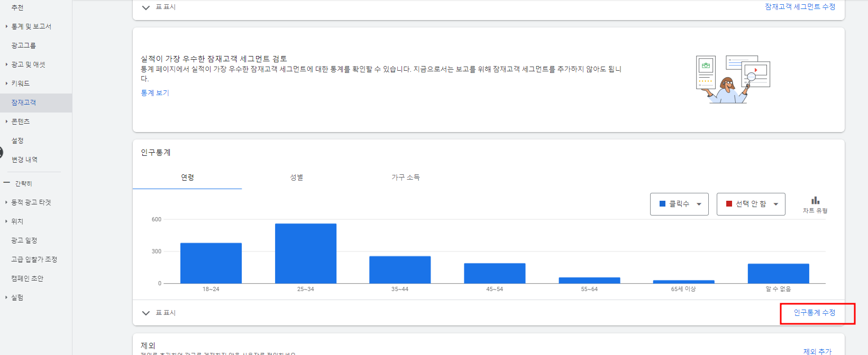Switch to the 성별 tab

pos(296,177)
